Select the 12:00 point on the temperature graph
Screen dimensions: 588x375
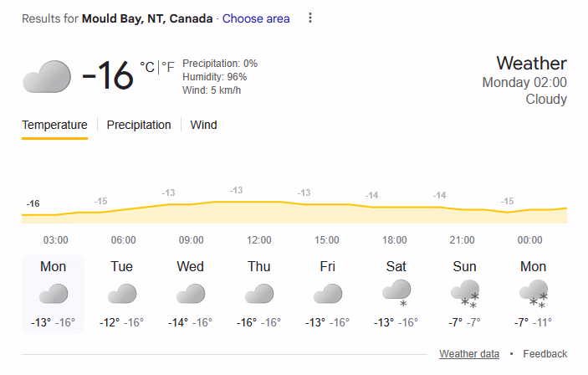(x=259, y=202)
